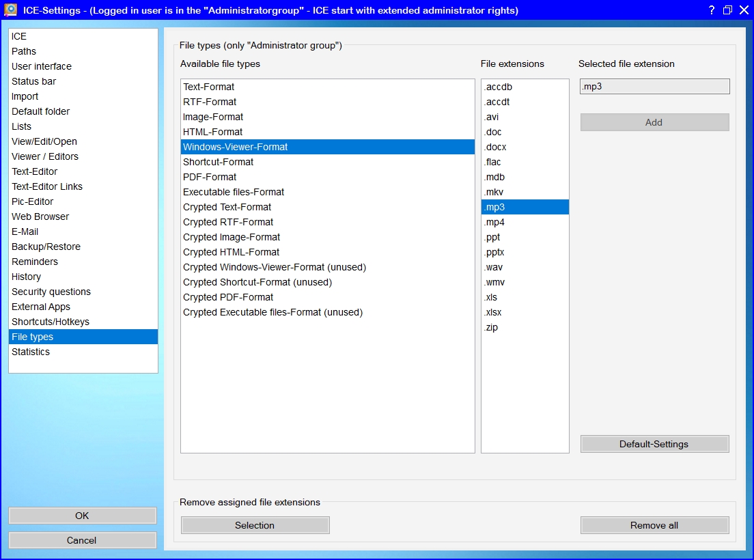The image size is (754, 560).
Task: Choose the .zip extension entry
Action: coord(491,327)
